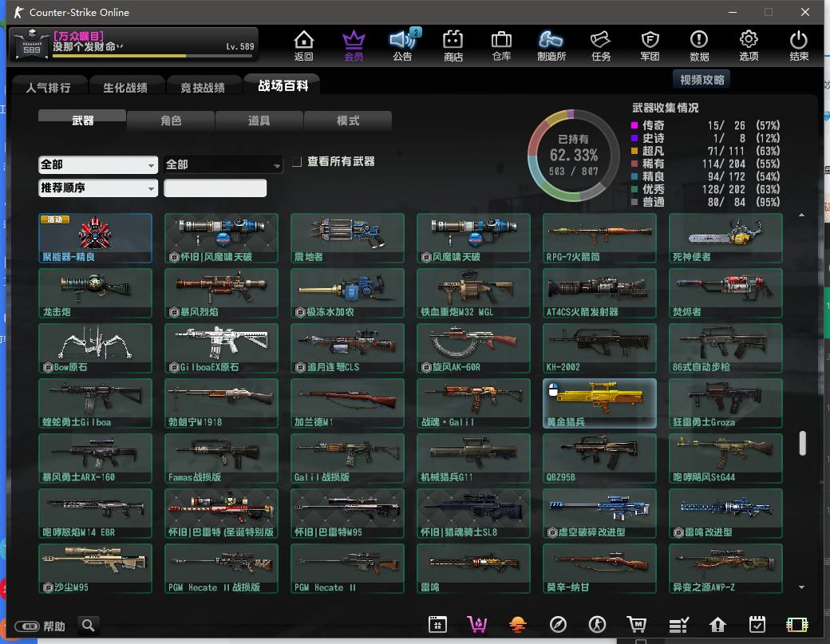Open the 数据 data icon
The height and width of the screenshot is (644, 830).
coord(699,45)
